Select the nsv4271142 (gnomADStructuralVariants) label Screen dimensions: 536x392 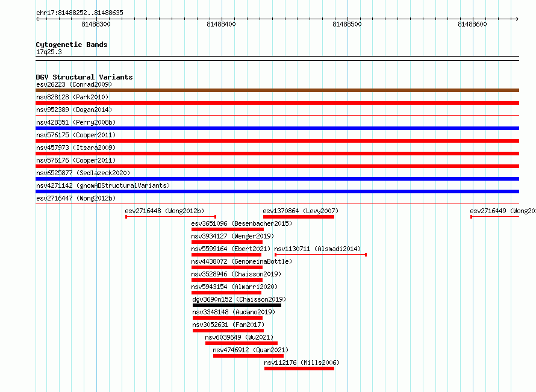[x=103, y=185]
